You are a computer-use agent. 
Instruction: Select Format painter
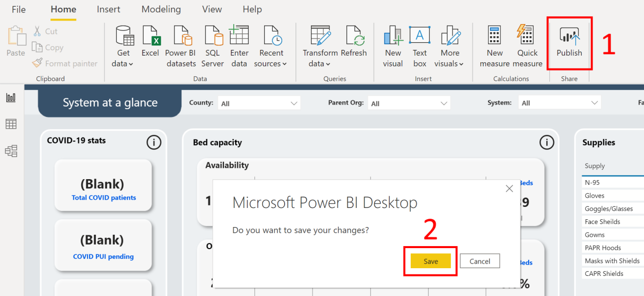(65, 63)
